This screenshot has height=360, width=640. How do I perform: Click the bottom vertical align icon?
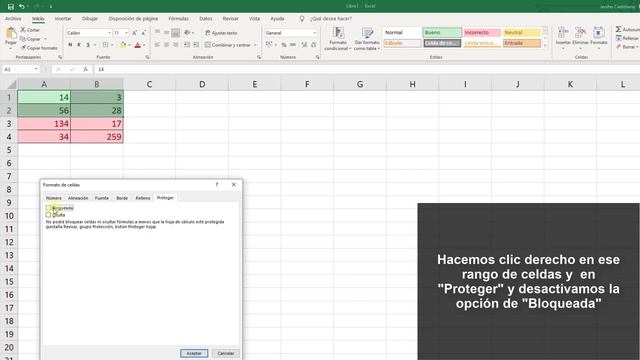click(x=176, y=33)
